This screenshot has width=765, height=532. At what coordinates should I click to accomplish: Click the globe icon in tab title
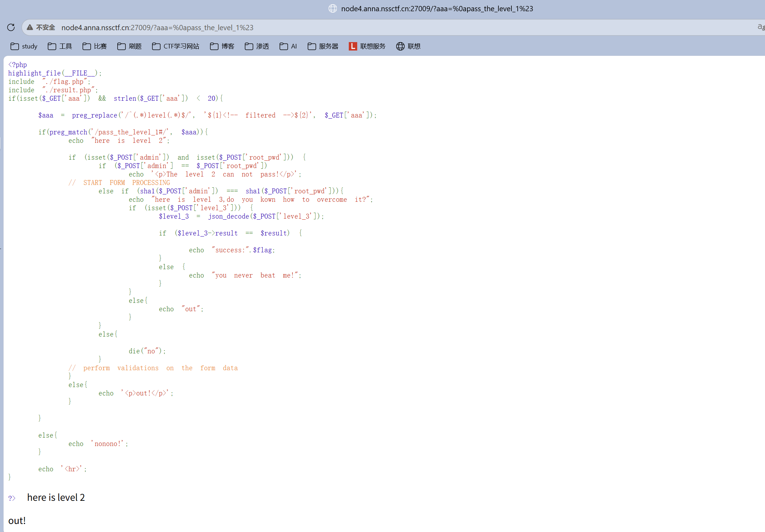click(x=333, y=8)
